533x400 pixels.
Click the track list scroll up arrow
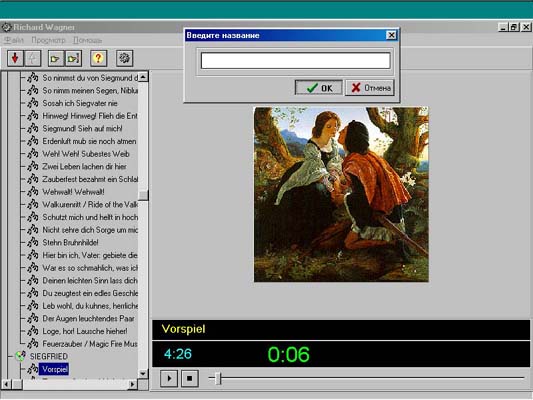pyautogui.click(x=143, y=77)
